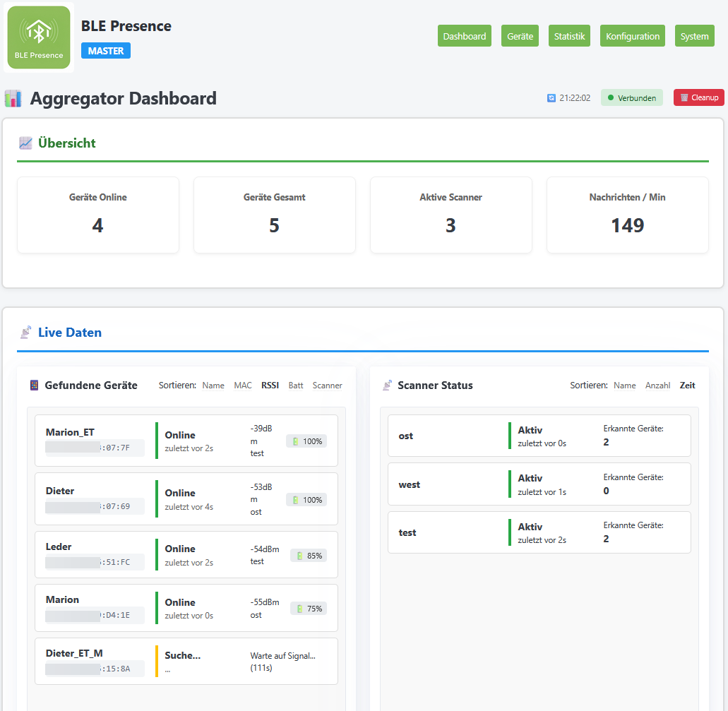Go to Konfiguration in the top navigation

tap(632, 36)
